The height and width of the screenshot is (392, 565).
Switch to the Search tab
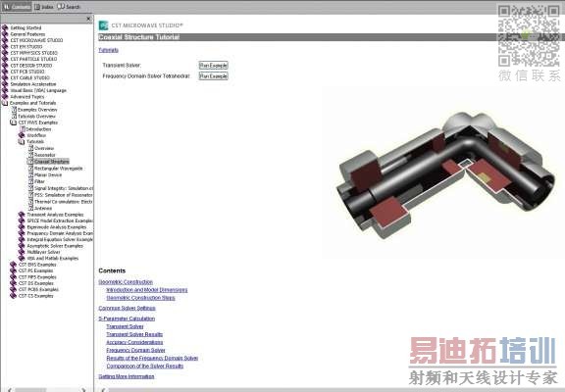coord(69,7)
